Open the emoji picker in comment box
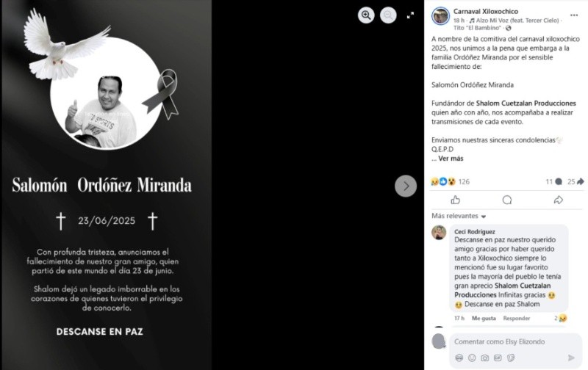Image resolution: width=588 pixels, height=370 pixels. (472, 358)
